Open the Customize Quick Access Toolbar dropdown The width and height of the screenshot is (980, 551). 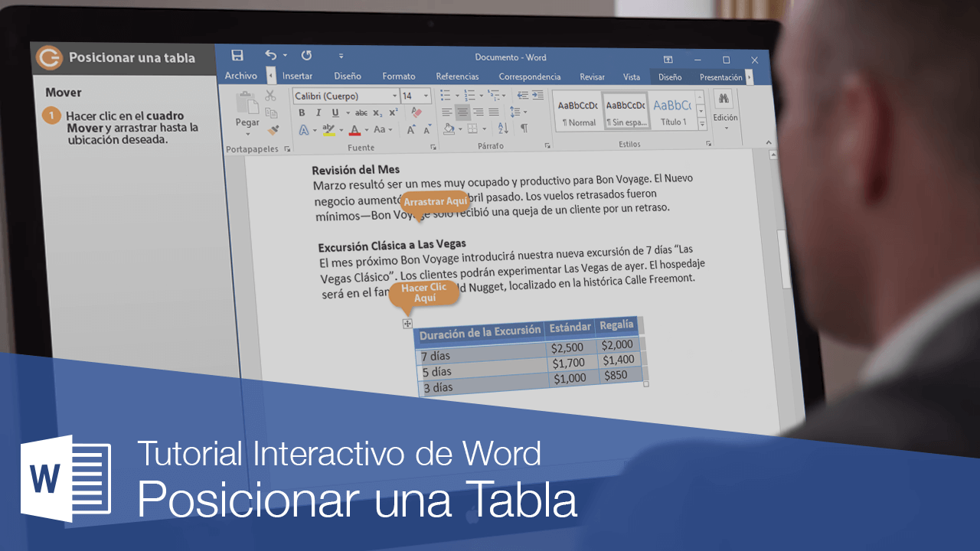(341, 56)
